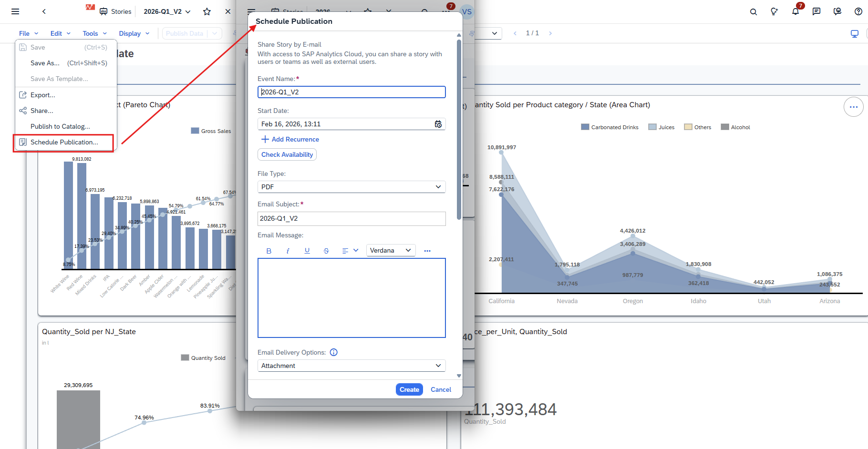Open the lightbulb insights icon
The height and width of the screenshot is (449, 868).
click(x=775, y=11)
